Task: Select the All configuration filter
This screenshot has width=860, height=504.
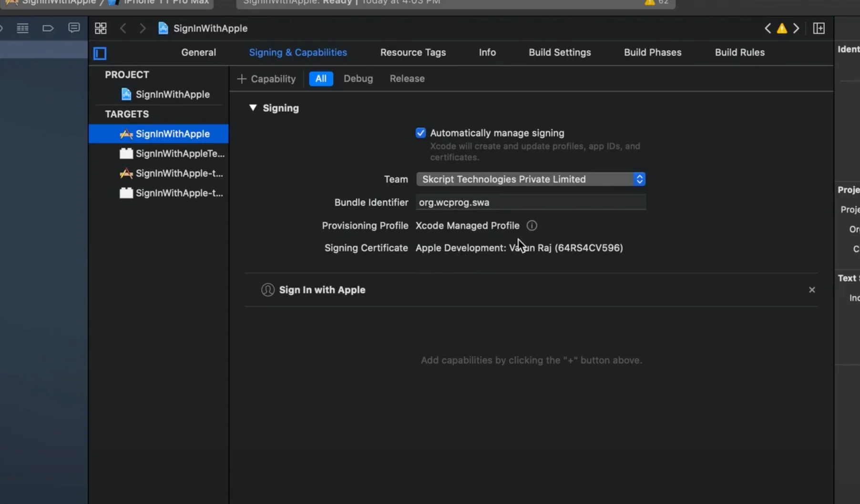Action: coord(321,79)
